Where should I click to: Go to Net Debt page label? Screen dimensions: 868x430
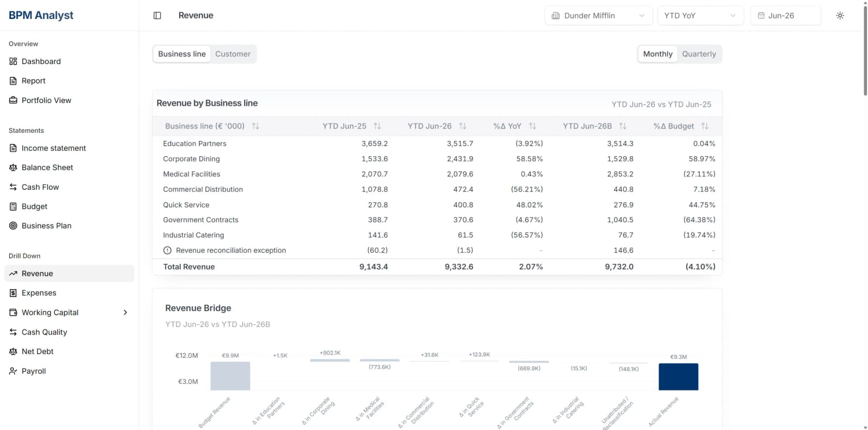pos(37,351)
